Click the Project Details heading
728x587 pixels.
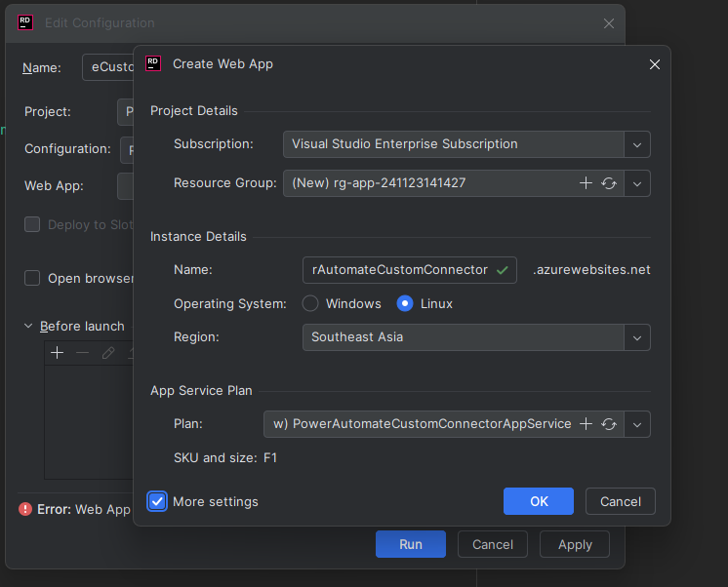pyautogui.click(x=193, y=111)
